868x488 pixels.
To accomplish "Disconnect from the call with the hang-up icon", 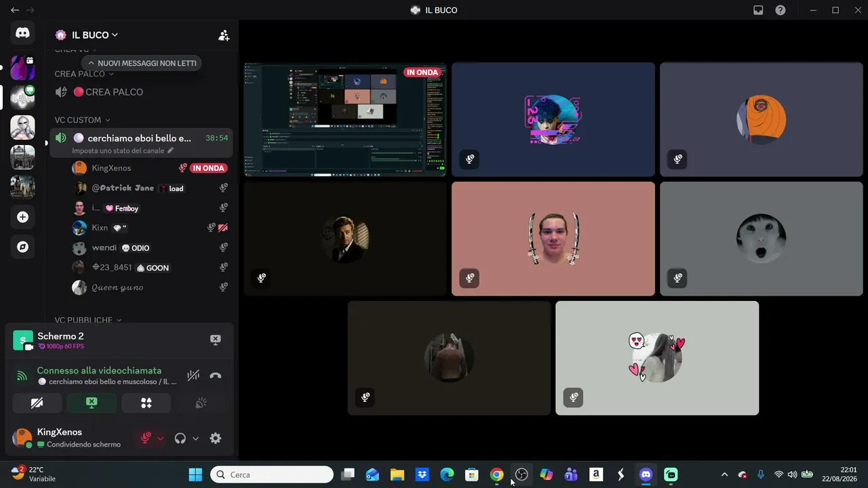I will coord(216,376).
